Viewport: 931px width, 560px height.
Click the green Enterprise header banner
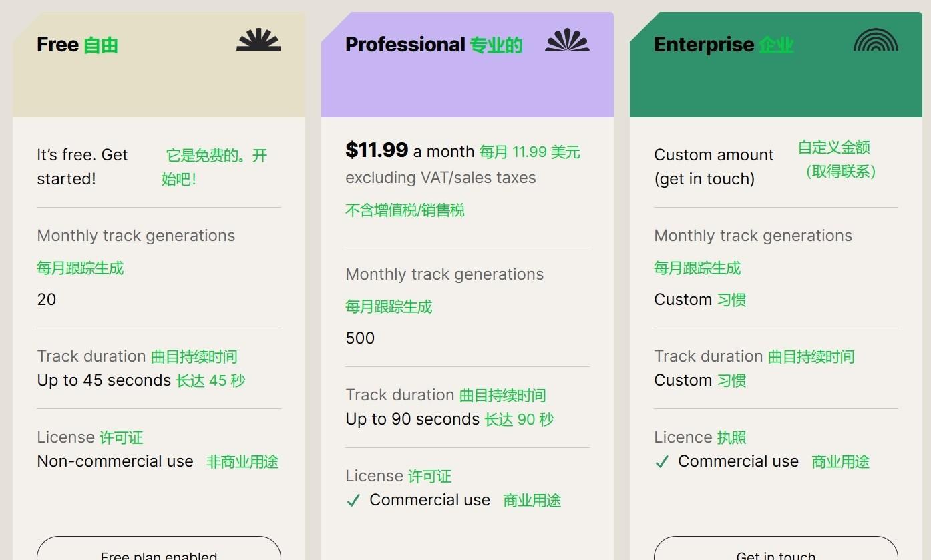tap(776, 65)
